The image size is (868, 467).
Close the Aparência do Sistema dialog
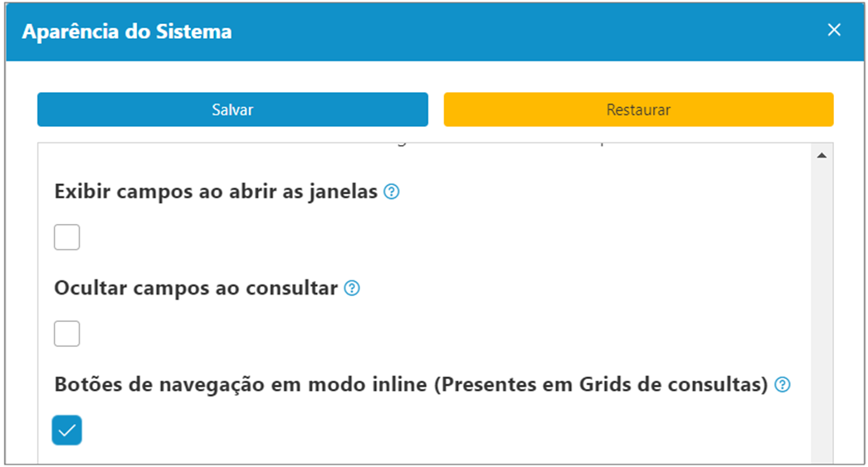coord(834,30)
